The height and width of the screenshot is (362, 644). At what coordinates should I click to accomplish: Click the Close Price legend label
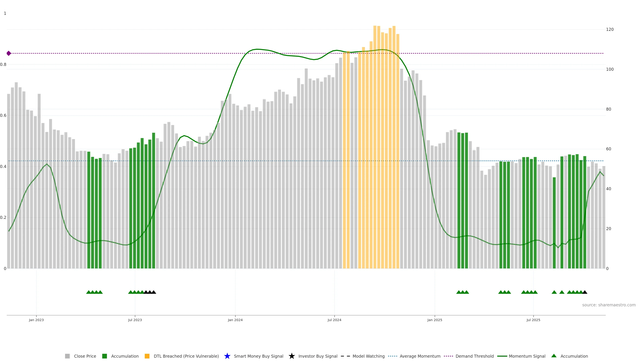85,356
